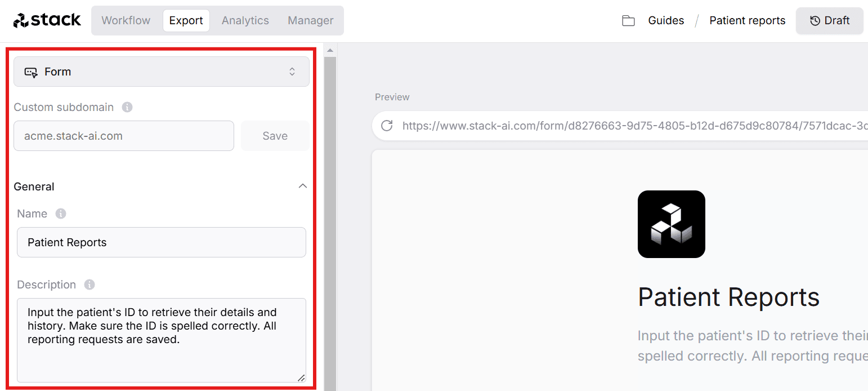Click the Patient Reports preview heading
The width and height of the screenshot is (868, 391).
pyautogui.click(x=728, y=297)
